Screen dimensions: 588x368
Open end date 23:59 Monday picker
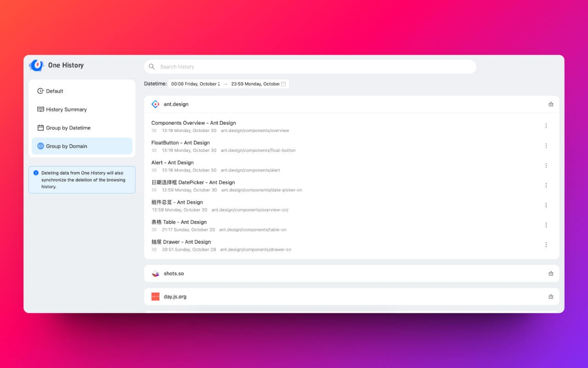click(x=255, y=84)
